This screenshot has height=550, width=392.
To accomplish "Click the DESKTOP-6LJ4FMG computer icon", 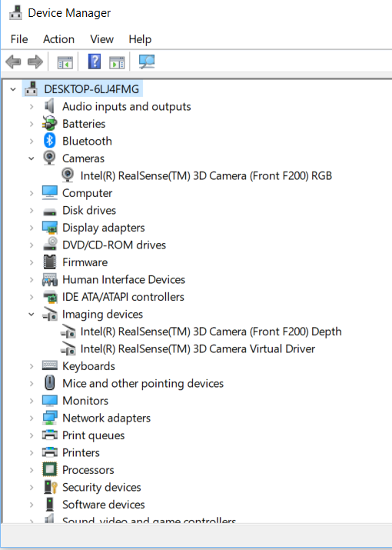I will tap(32, 88).
